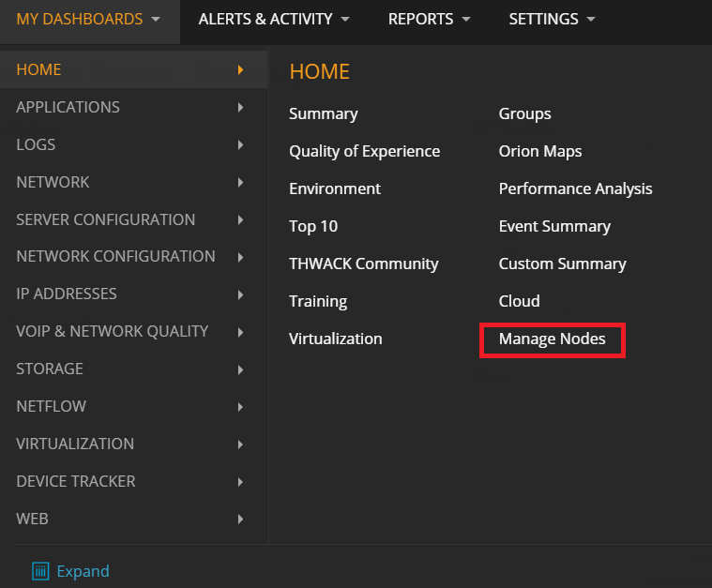
Task: Expand the Logs submenu arrow
Action: click(x=241, y=144)
